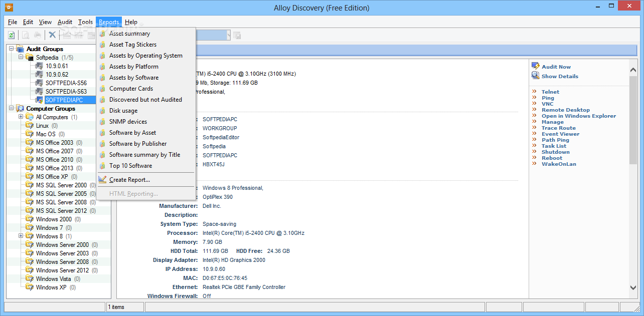Image resolution: width=644 pixels, height=316 pixels.
Task: Collapse the Audit Groups tree node
Action: 12,49
